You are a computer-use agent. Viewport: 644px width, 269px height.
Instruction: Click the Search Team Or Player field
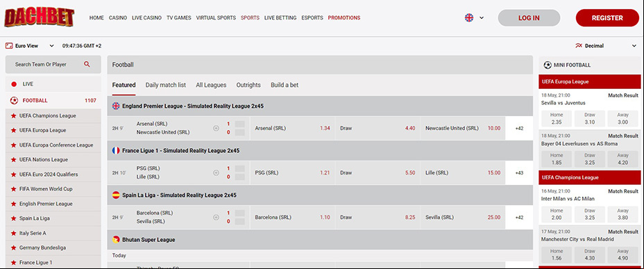(53, 64)
